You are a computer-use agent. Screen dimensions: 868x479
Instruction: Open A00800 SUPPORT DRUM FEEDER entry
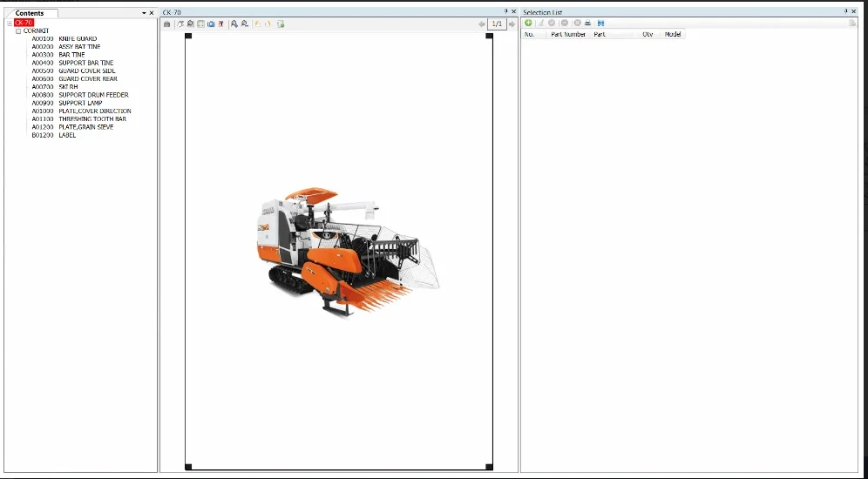[x=80, y=95]
